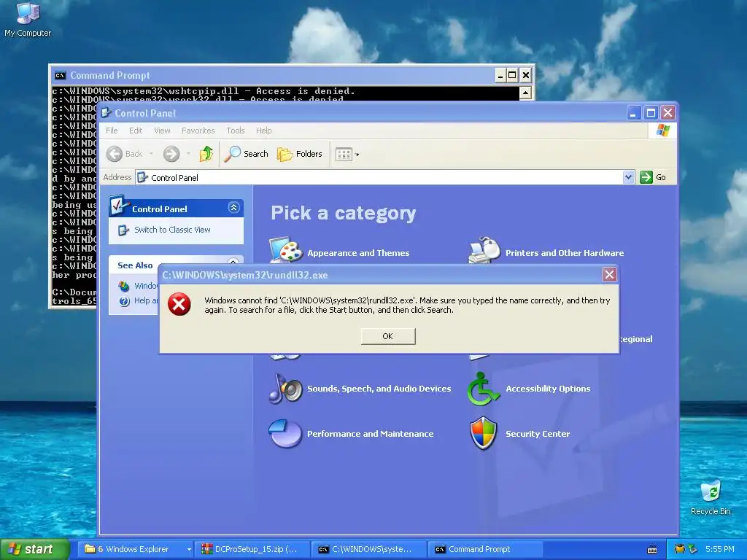This screenshot has height=560, width=747.
Task: Click the red error icon in dialog
Action: 179,304
